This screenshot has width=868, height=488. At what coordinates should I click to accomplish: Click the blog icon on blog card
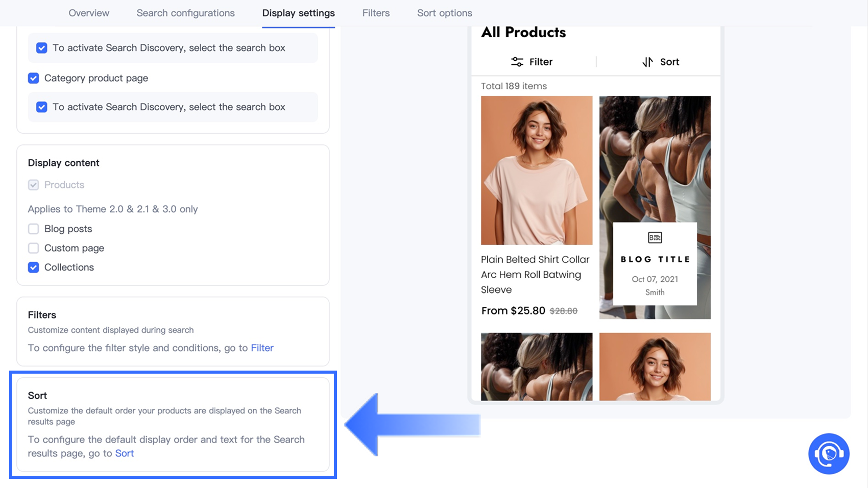pos(655,237)
